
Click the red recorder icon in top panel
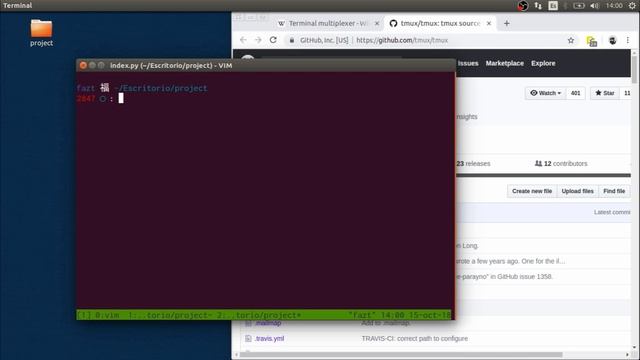[523, 5]
